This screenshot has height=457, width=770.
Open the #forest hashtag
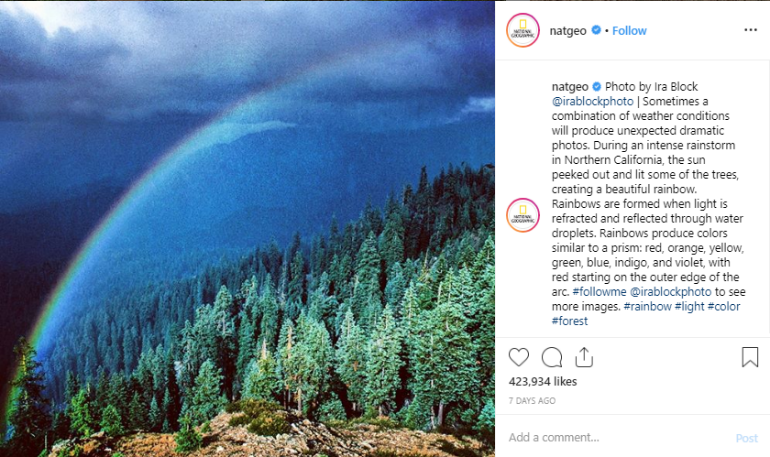570,321
